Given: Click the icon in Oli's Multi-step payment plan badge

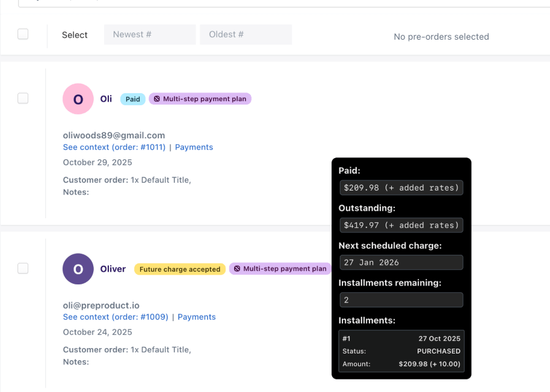Looking at the screenshot, I should (156, 99).
